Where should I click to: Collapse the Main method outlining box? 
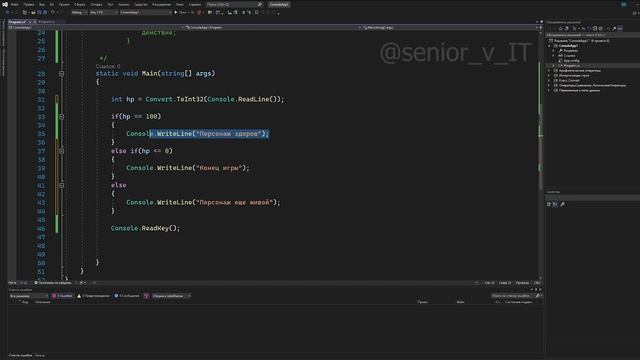point(61,73)
